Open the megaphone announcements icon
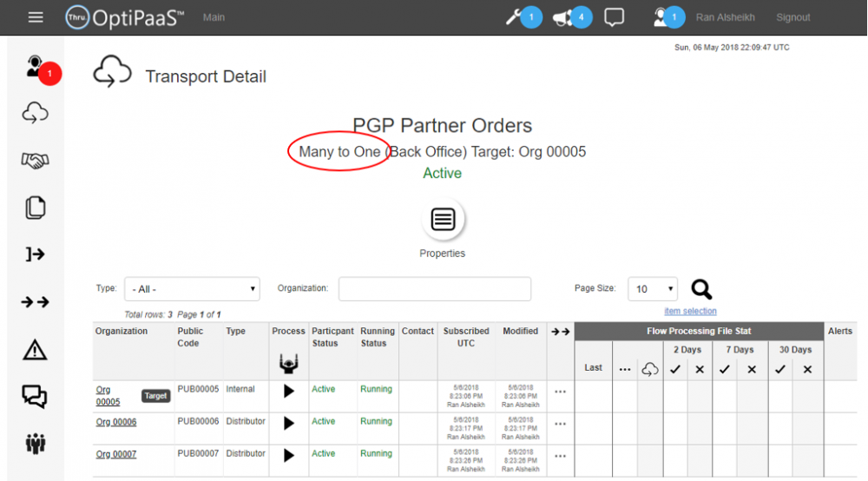 [563, 17]
